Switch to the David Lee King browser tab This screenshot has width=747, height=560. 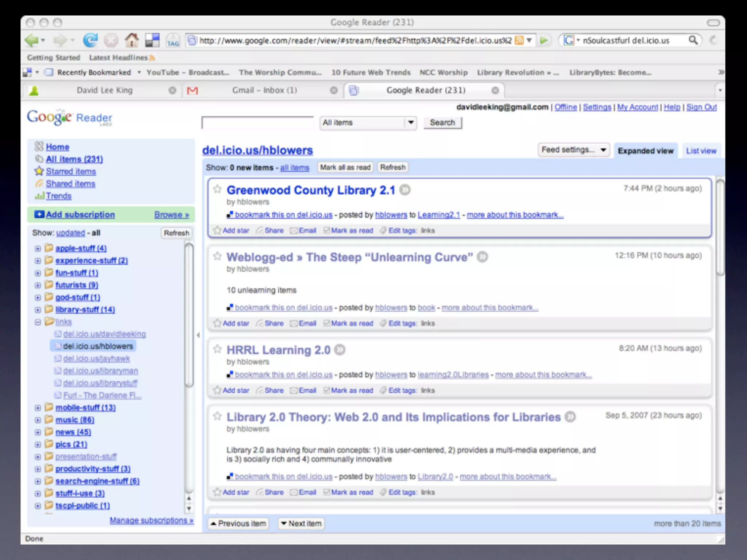coord(104,90)
